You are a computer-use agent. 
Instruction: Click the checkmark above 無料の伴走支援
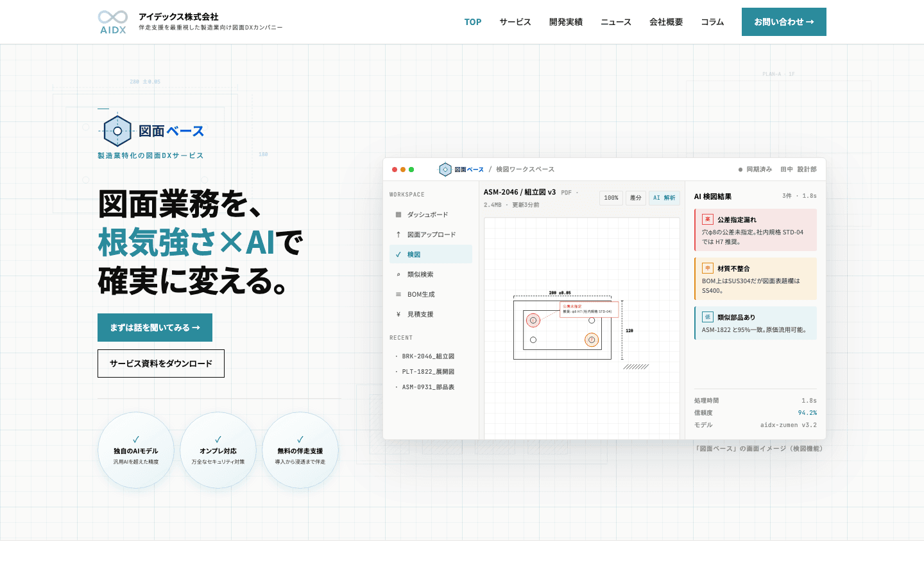coord(300,439)
